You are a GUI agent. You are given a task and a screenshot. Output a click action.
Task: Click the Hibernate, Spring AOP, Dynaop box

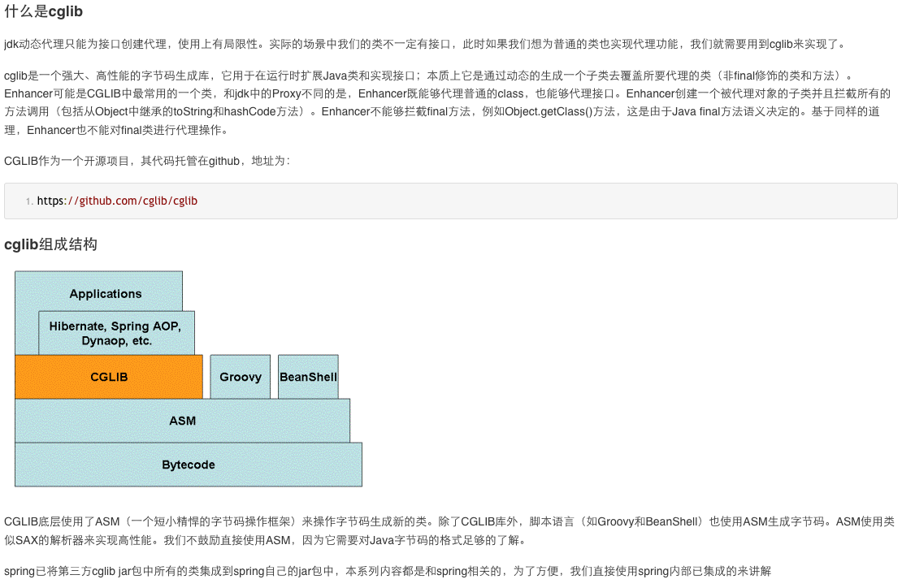pyautogui.click(x=116, y=333)
